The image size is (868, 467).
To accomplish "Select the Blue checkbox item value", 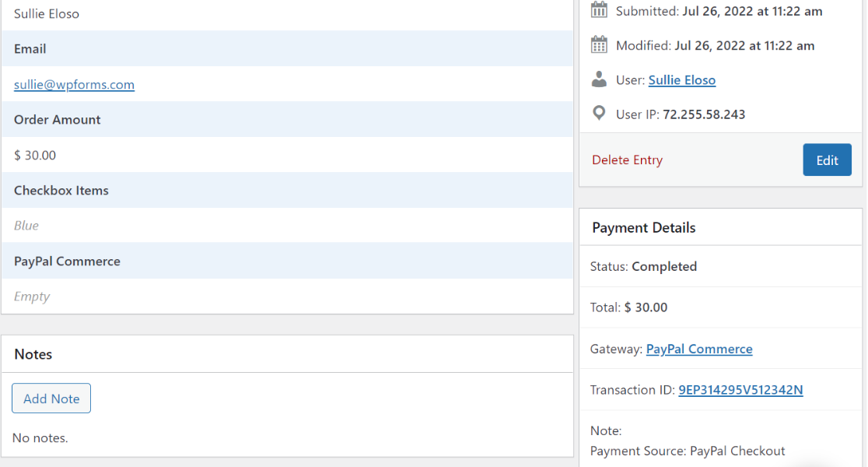I will tap(26, 226).
